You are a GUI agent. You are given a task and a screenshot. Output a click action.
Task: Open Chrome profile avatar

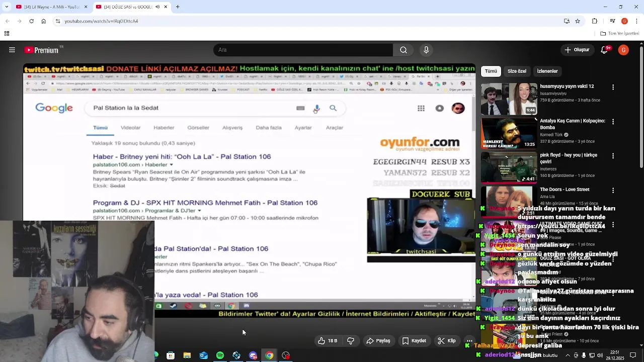pos(624,21)
